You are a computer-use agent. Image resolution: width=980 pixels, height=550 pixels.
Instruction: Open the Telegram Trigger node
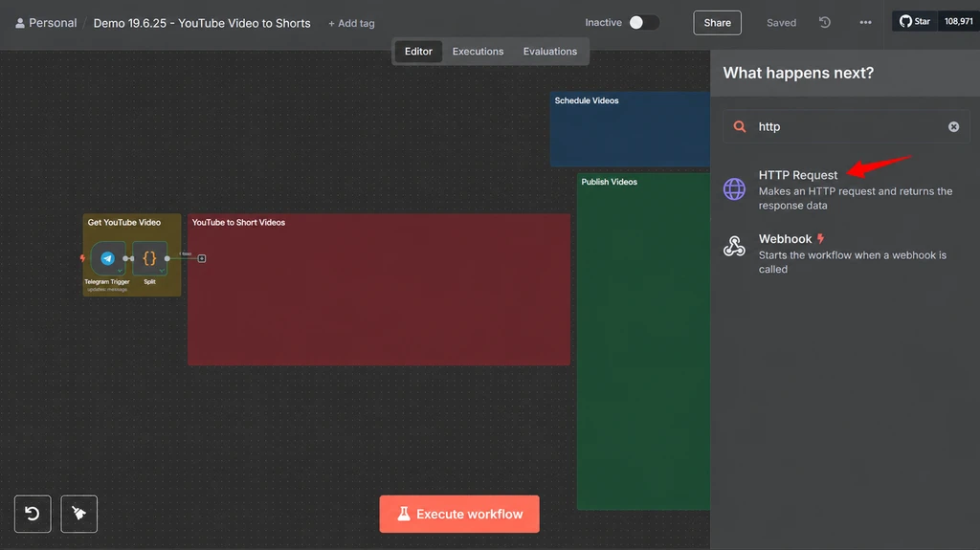click(x=107, y=258)
